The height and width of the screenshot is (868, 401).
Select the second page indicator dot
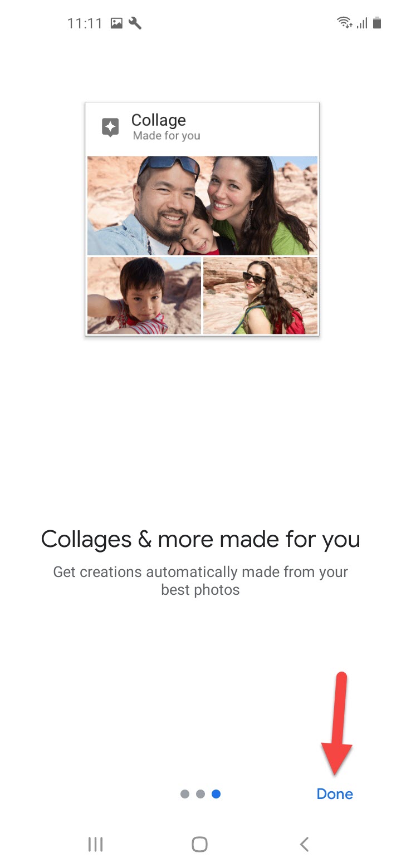[x=200, y=794]
